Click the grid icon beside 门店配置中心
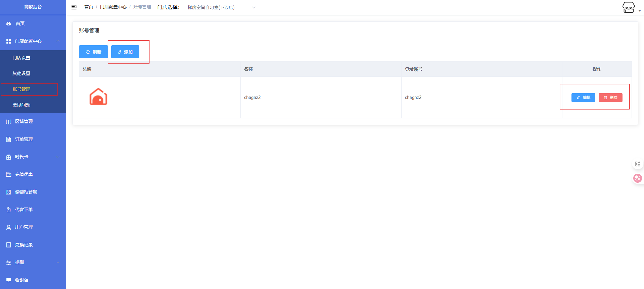The height and width of the screenshot is (289, 644). click(x=9, y=41)
